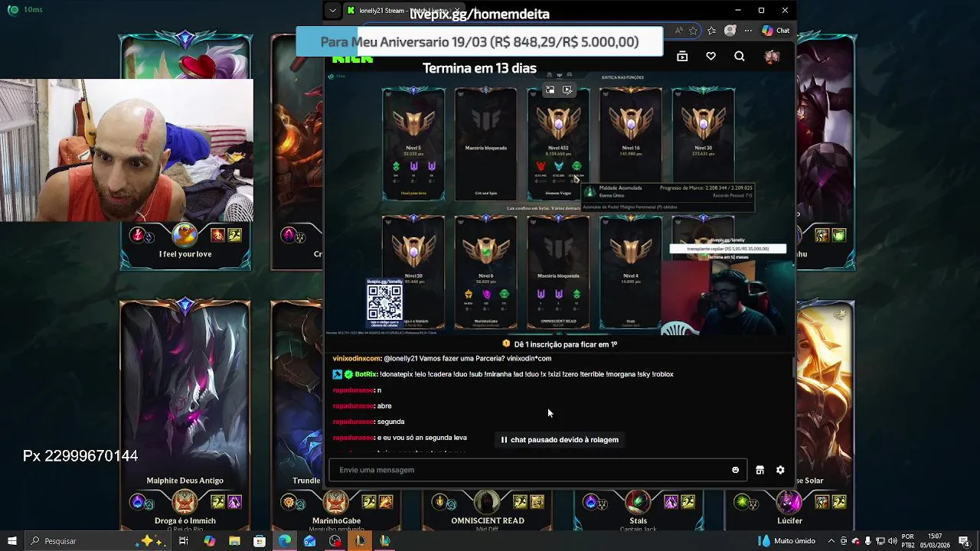Click 'I feel your love' player card in League window
The image size is (980, 551).
[x=185, y=254]
